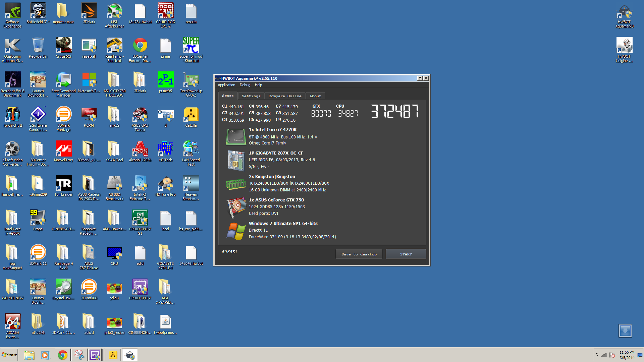The width and height of the screenshot is (644, 362).
Task: Launch the Crysis 3 shortcut
Action: click(63, 48)
